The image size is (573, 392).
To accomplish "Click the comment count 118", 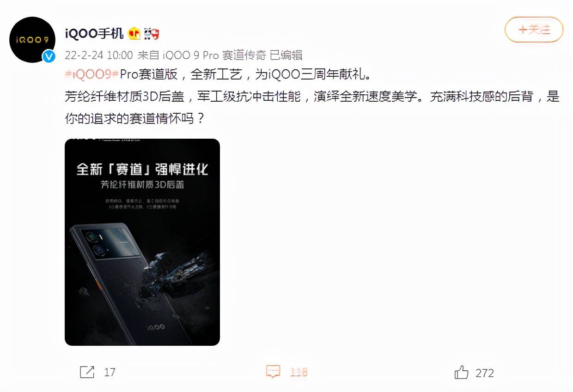I will point(299,372).
